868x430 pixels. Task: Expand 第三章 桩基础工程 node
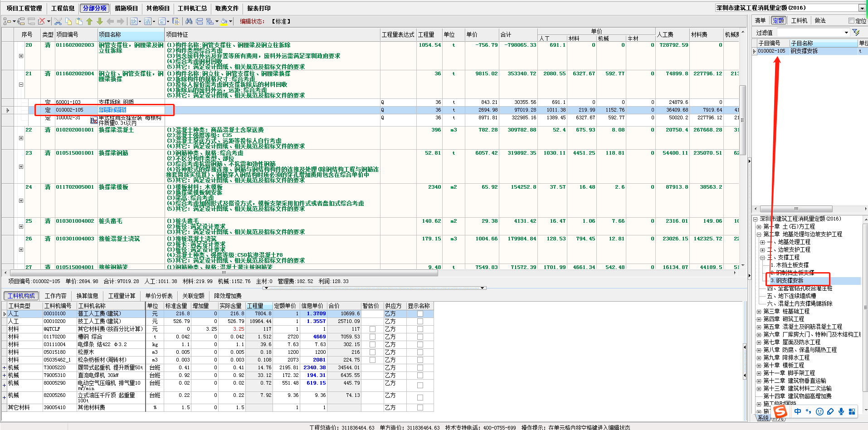[759, 311]
